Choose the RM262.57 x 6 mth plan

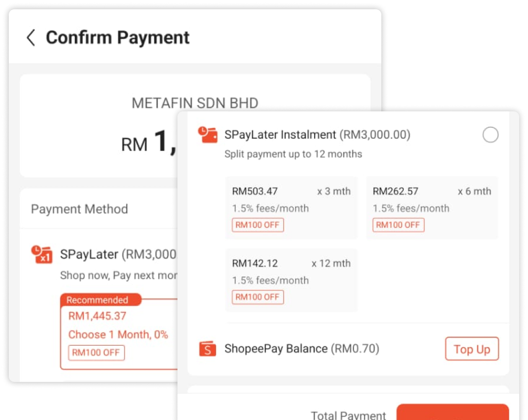click(x=432, y=208)
